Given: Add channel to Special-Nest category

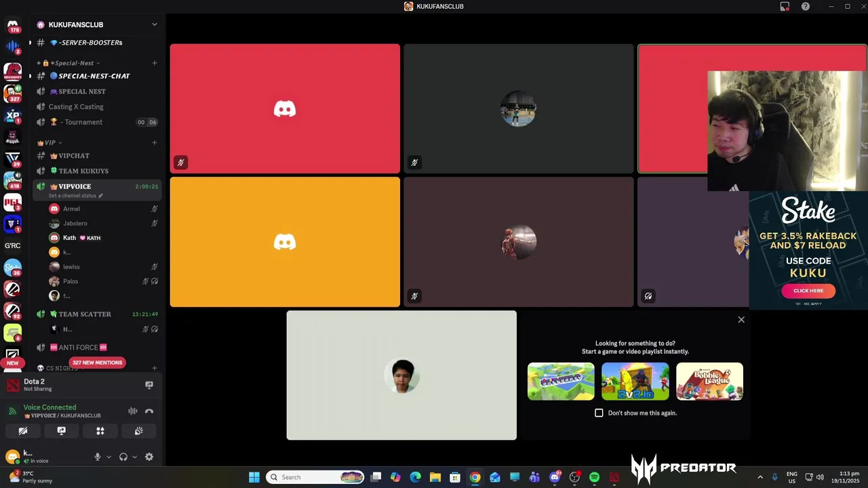Looking at the screenshot, I should click(x=155, y=63).
